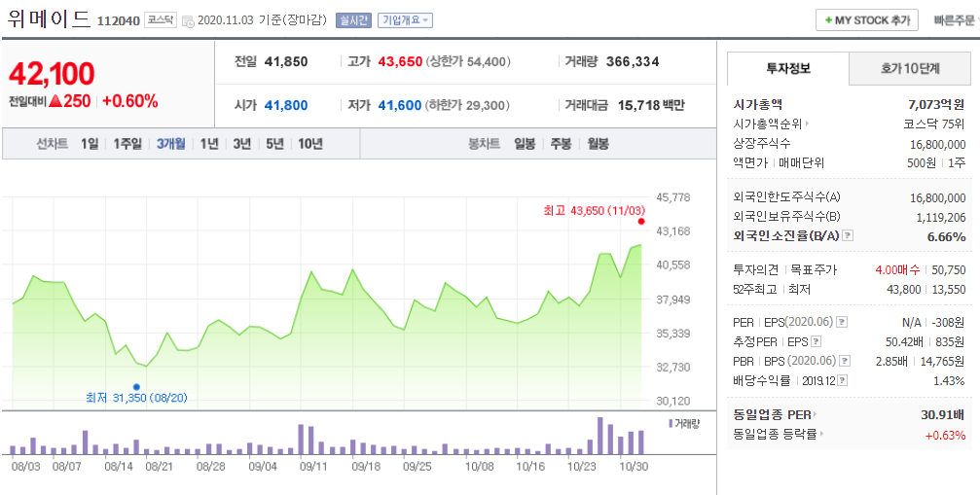Open 빠른주문 dropdown

click(x=955, y=20)
